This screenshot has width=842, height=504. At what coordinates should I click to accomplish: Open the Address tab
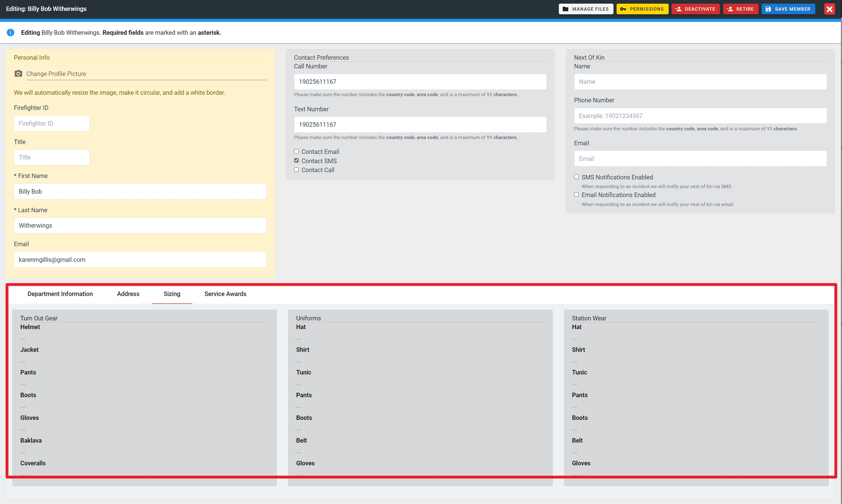pyautogui.click(x=128, y=294)
